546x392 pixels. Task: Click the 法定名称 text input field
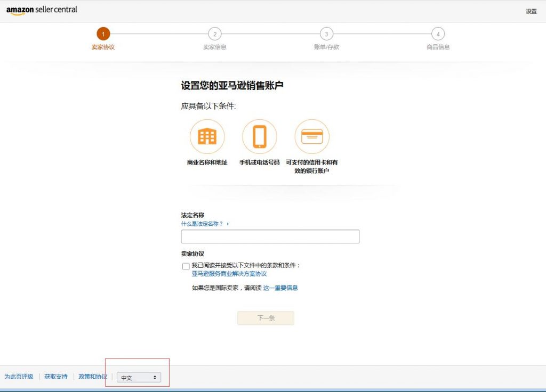coord(270,236)
